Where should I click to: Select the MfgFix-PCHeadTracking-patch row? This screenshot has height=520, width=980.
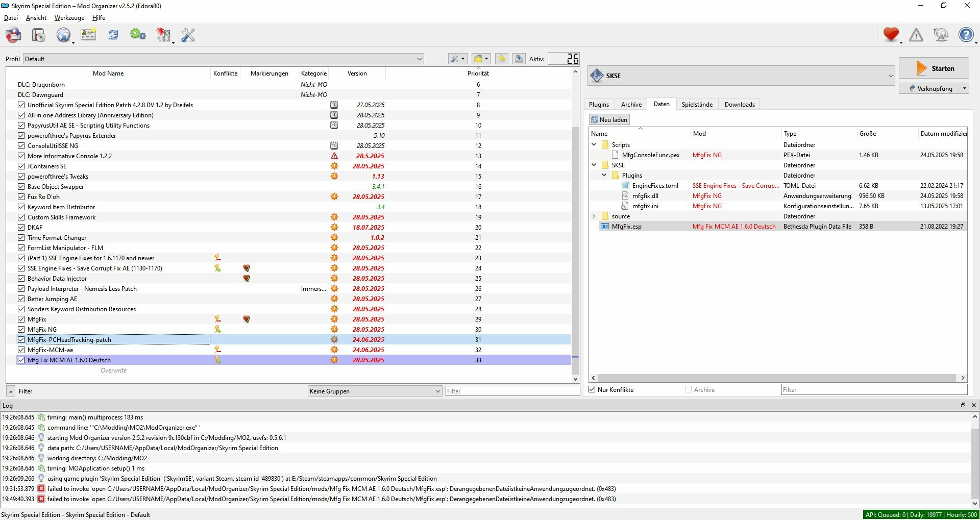pos(288,340)
